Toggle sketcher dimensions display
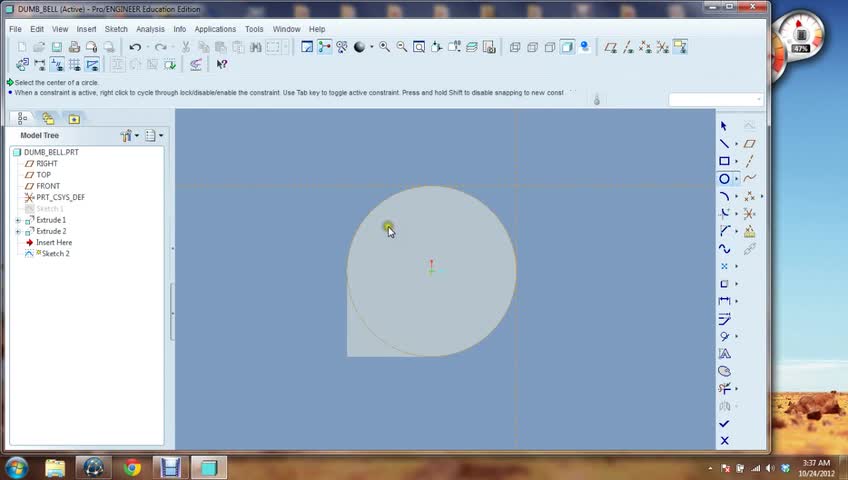The height and width of the screenshot is (480, 848). (x=39, y=65)
